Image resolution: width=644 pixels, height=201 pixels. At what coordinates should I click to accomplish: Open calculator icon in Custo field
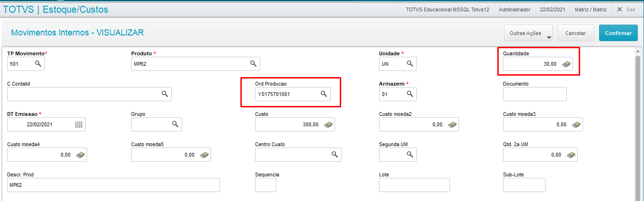pyautogui.click(x=327, y=125)
